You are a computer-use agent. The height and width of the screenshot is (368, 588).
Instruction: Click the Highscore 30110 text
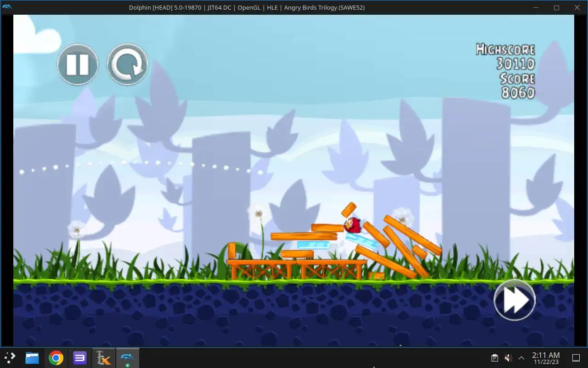[505, 57]
